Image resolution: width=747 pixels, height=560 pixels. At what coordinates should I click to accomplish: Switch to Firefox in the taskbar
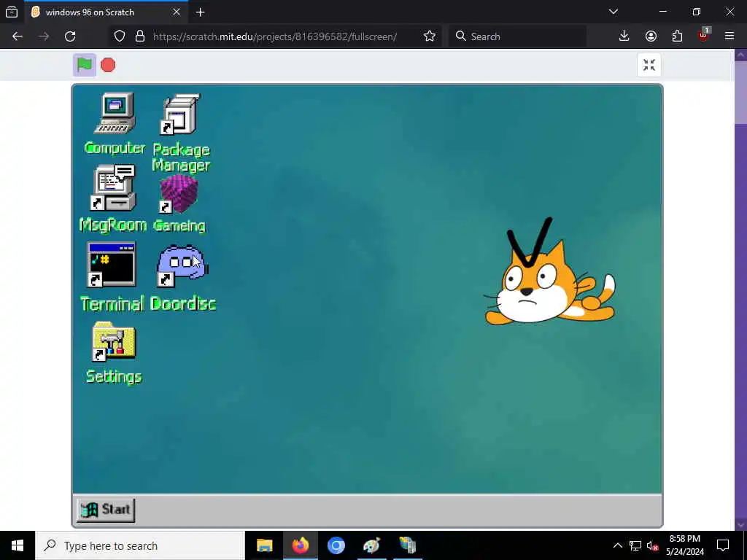click(x=300, y=545)
